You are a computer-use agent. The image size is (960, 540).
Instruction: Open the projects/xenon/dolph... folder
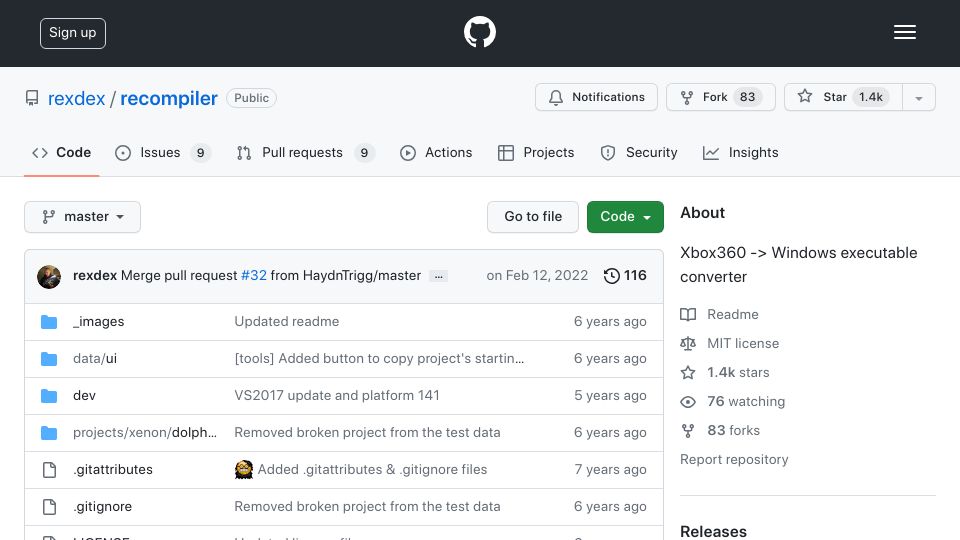[x=144, y=432]
